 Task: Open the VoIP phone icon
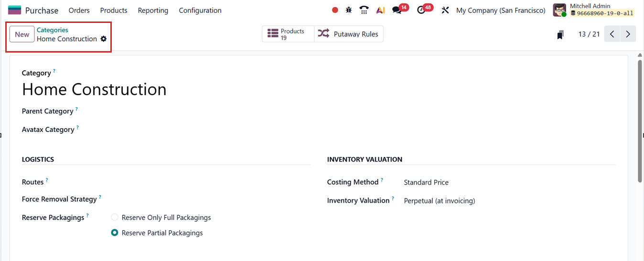[x=364, y=10]
